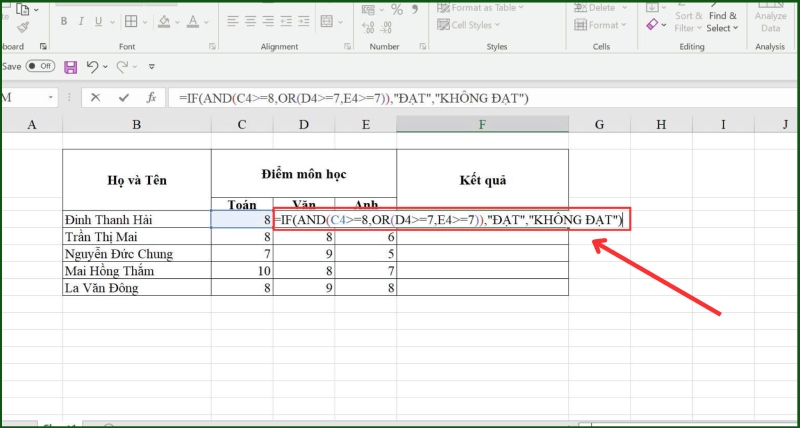Open Format as Table menu
The image size is (800, 428).
481,8
